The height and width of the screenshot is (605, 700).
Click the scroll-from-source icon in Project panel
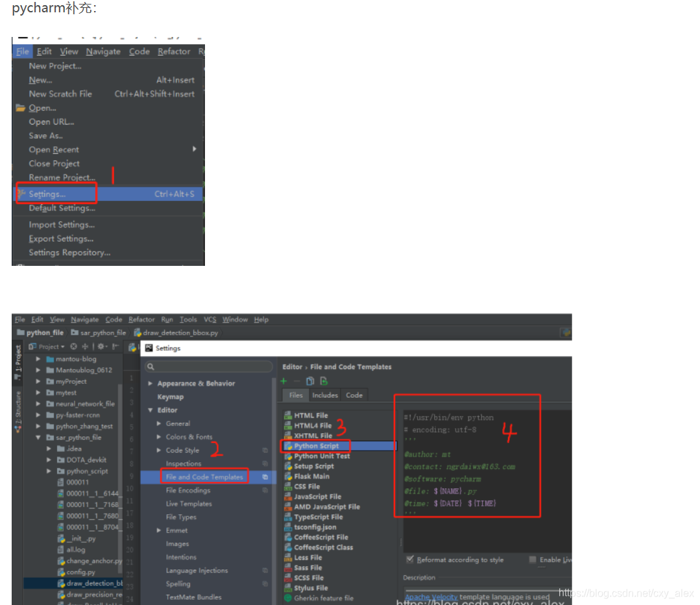coord(74,346)
